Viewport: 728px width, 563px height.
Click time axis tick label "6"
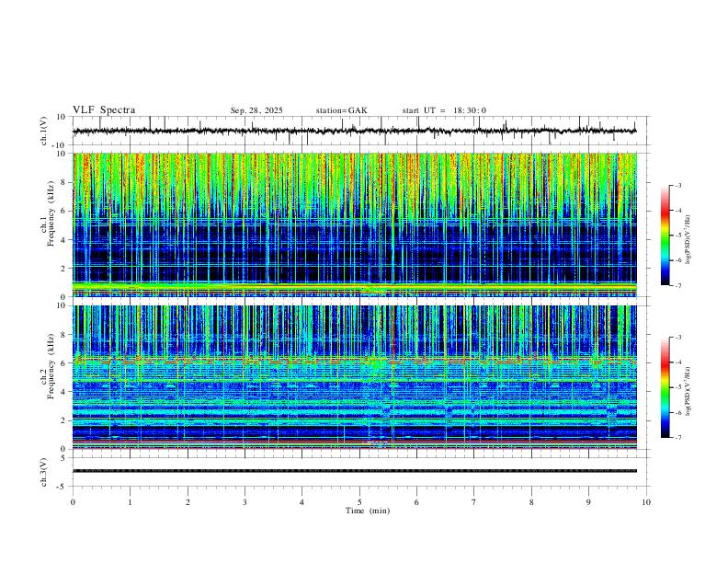click(417, 502)
